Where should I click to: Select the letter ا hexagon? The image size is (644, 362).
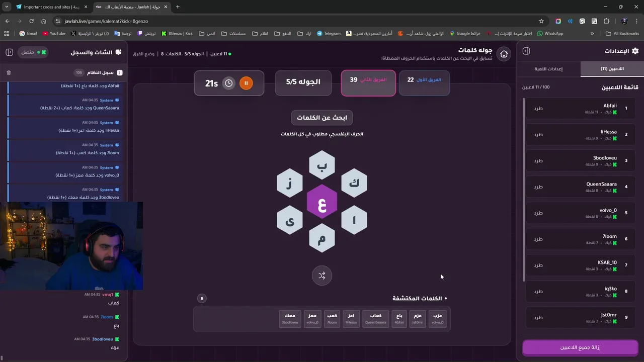pyautogui.click(x=354, y=220)
